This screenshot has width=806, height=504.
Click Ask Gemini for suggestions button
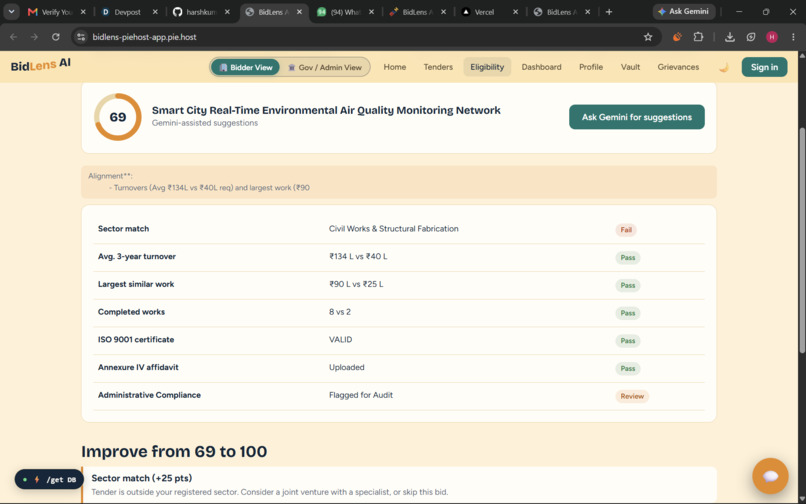pyautogui.click(x=636, y=117)
